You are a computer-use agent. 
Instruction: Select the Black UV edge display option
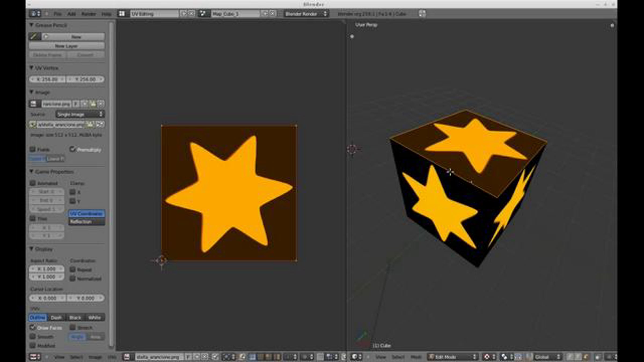(x=75, y=317)
